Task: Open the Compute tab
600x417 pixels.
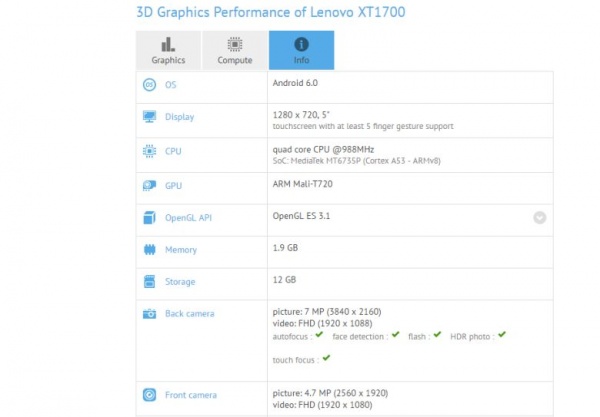Action: [235, 50]
